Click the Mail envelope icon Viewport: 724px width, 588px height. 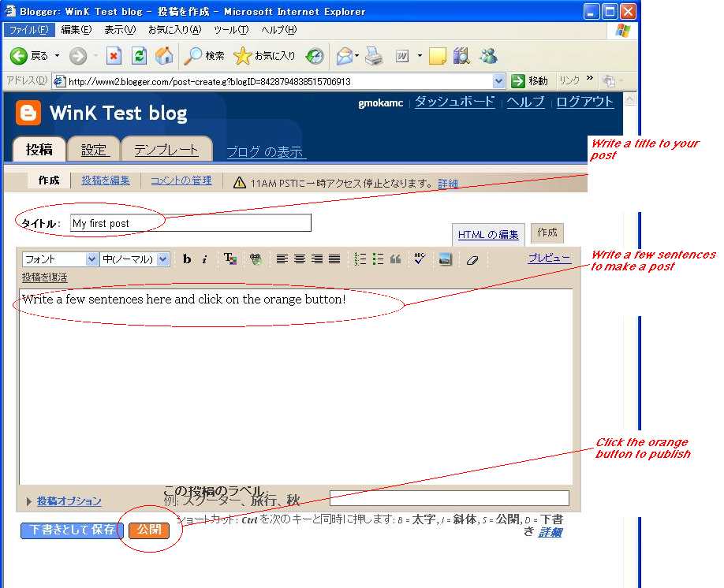pyautogui.click(x=344, y=56)
